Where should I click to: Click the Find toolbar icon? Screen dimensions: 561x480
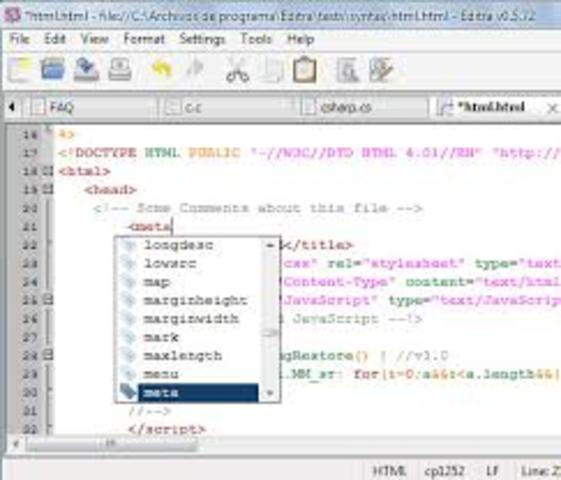347,70
